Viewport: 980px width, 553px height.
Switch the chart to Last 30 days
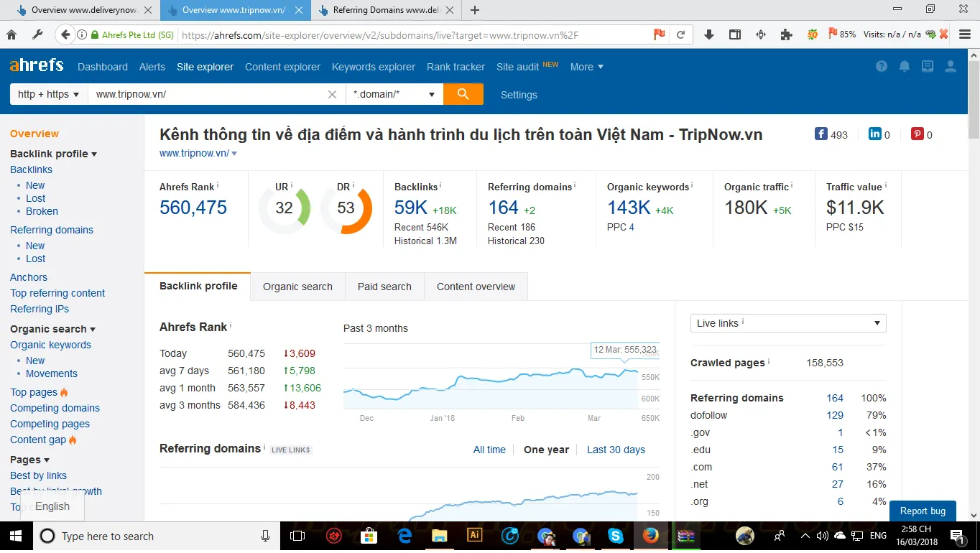pos(616,450)
